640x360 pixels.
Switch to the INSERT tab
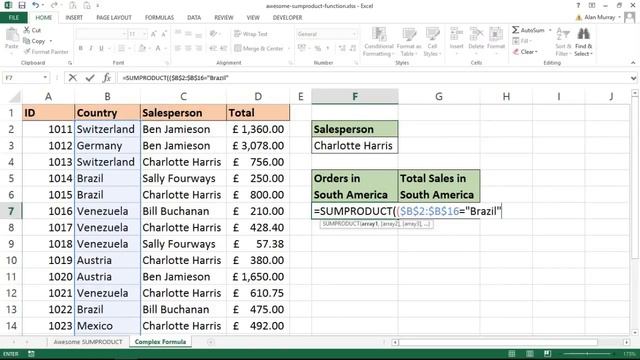coord(74,18)
